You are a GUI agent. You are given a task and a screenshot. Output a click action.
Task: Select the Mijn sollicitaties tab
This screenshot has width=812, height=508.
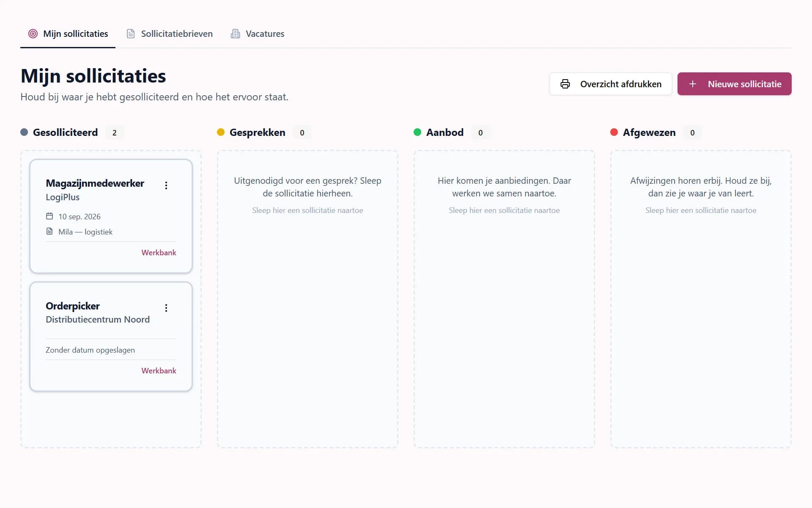pyautogui.click(x=68, y=34)
